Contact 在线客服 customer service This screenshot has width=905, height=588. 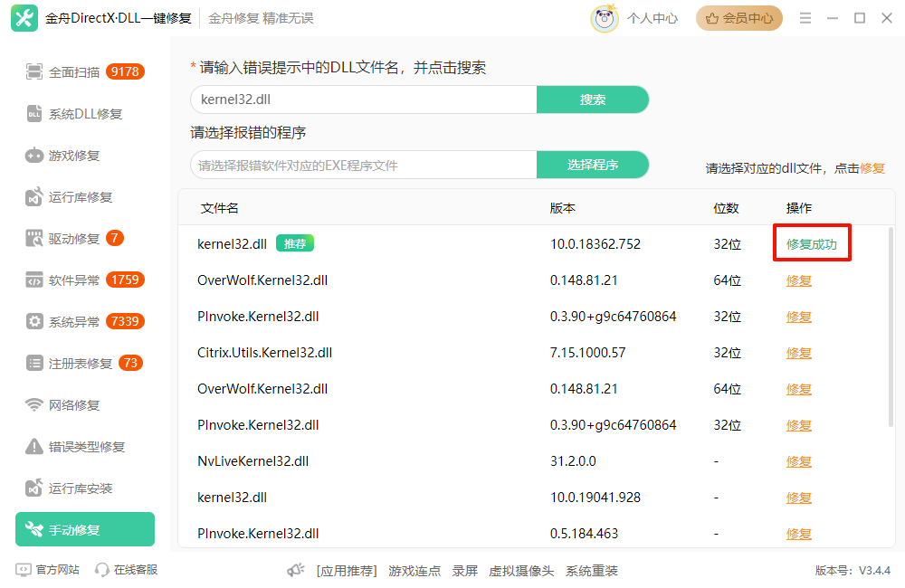122,570
